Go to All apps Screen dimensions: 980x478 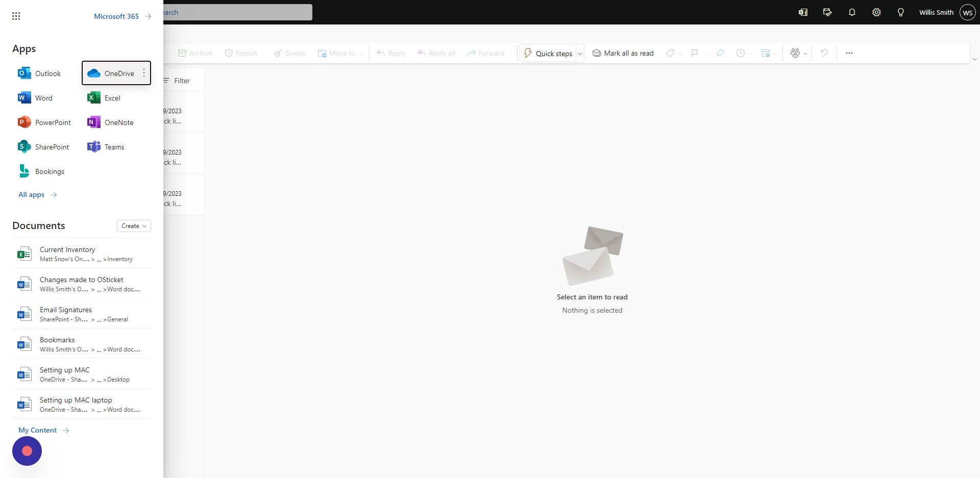click(x=31, y=194)
